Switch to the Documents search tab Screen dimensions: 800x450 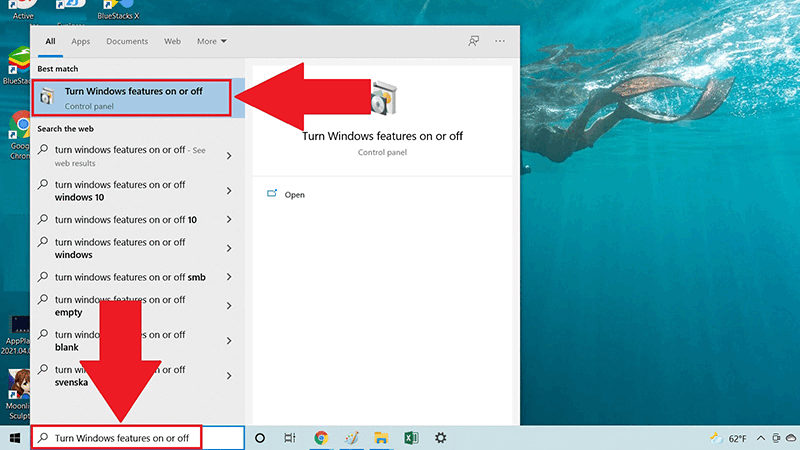[127, 41]
